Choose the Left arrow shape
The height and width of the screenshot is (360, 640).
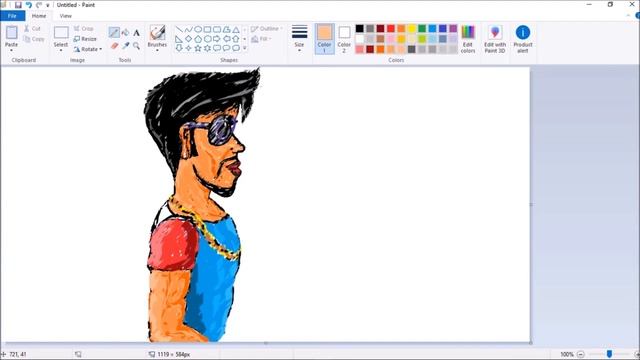[226, 39]
